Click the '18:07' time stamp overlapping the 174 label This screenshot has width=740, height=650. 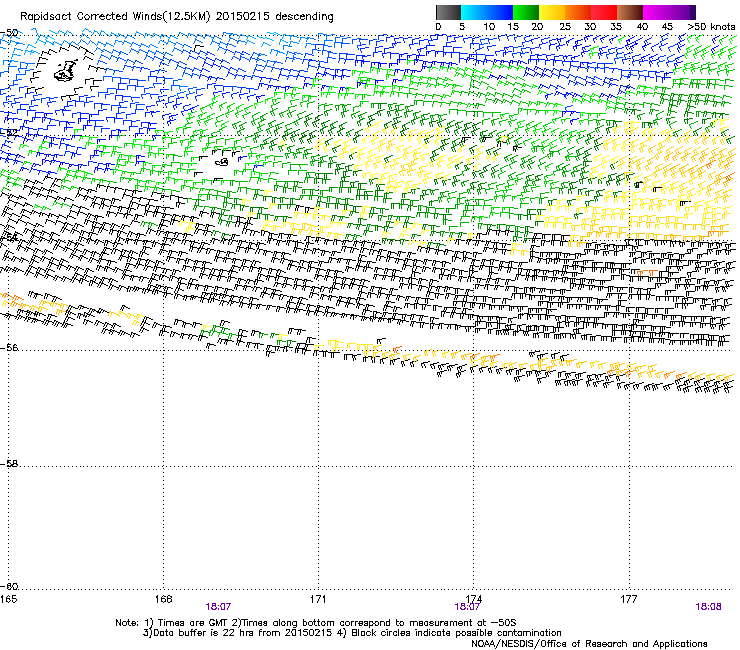(x=467, y=607)
